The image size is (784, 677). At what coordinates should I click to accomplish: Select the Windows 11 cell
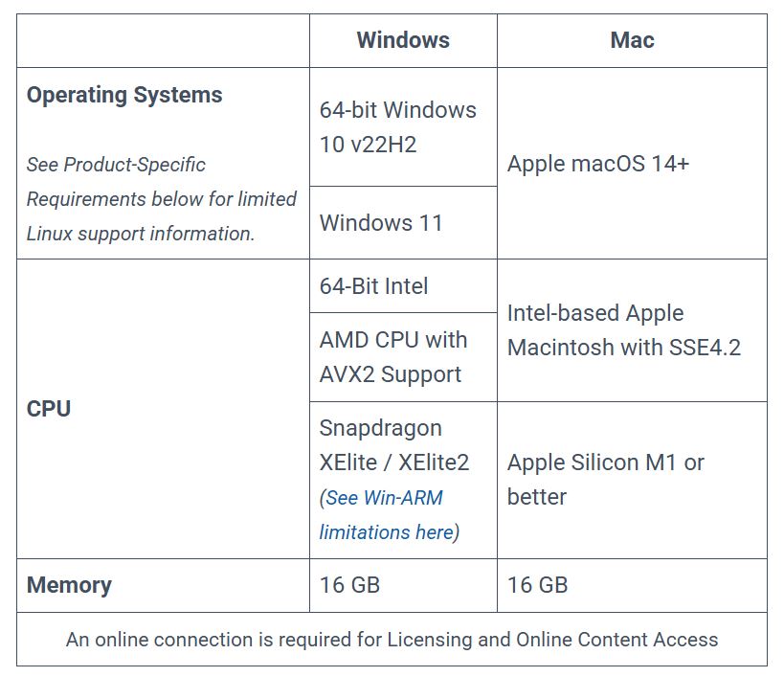[x=403, y=223]
